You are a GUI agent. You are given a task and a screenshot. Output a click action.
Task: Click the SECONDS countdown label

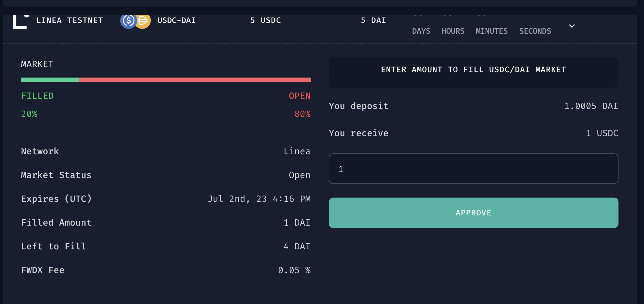pos(535,31)
